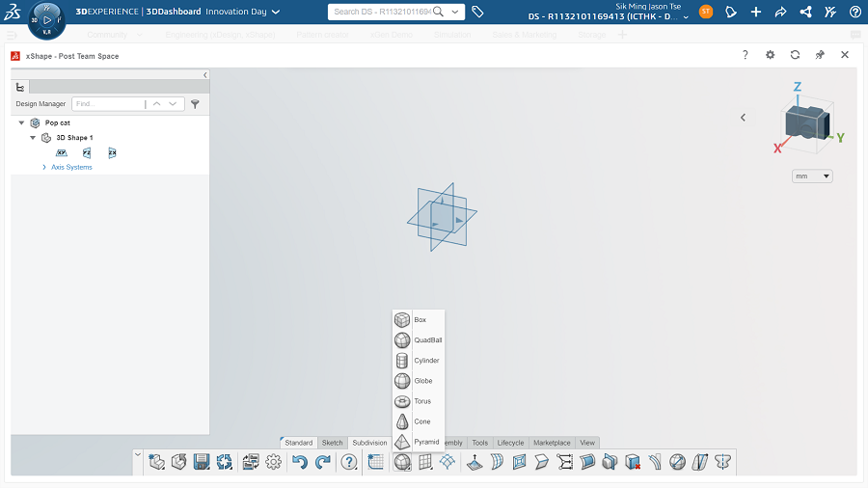Toggle the YZ plane in the tree
This screenshot has width=868, height=488.
[87, 152]
